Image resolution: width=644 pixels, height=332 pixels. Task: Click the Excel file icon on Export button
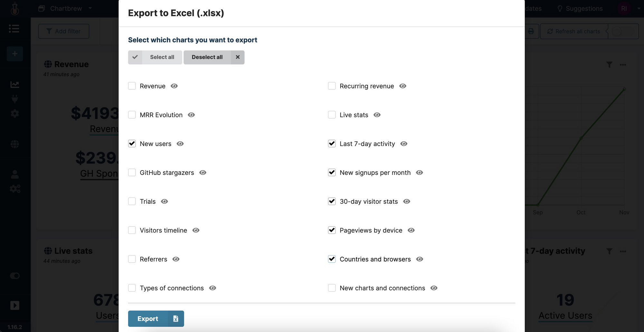[175, 318]
